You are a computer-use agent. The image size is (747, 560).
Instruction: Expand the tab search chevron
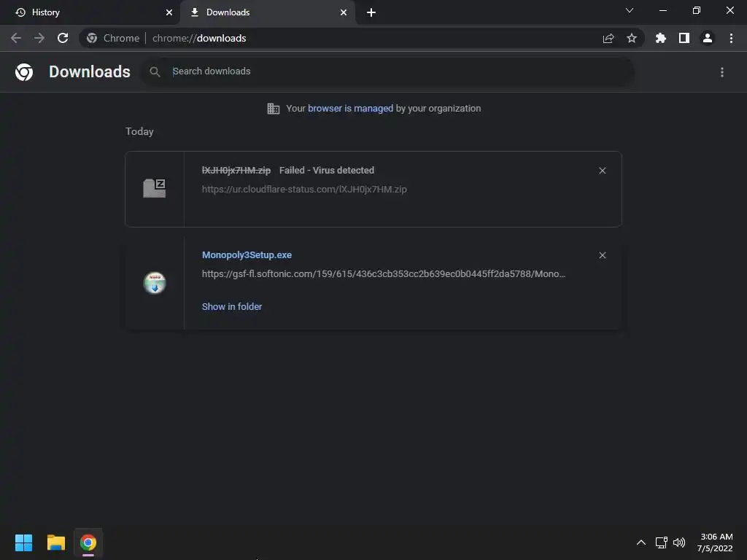point(630,10)
